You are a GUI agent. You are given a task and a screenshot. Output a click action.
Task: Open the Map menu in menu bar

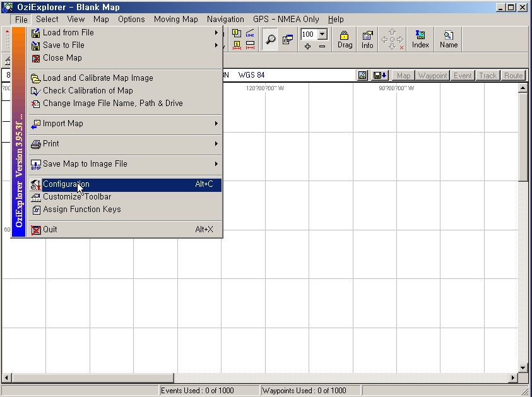(101, 20)
